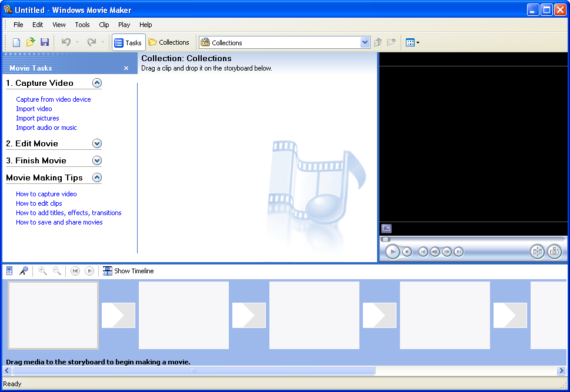The height and width of the screenshot is (392, 570).
Task: Click Narrate Timeline microphone icon
Action: coord(24,271)
